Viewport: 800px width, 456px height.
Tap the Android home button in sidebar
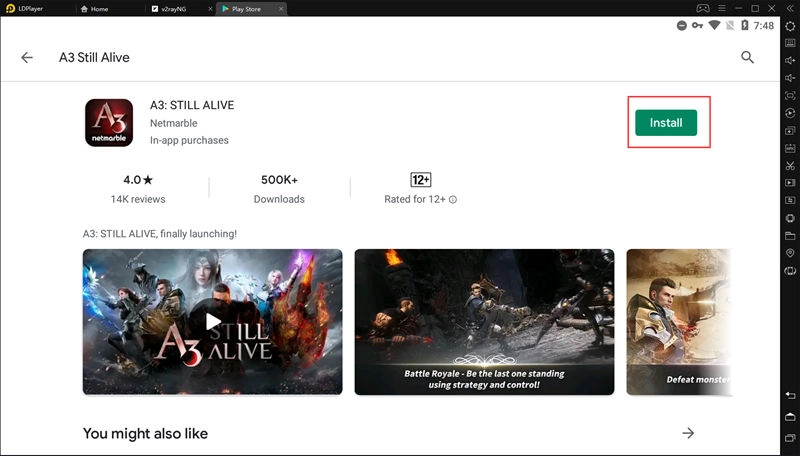point(790,417)
